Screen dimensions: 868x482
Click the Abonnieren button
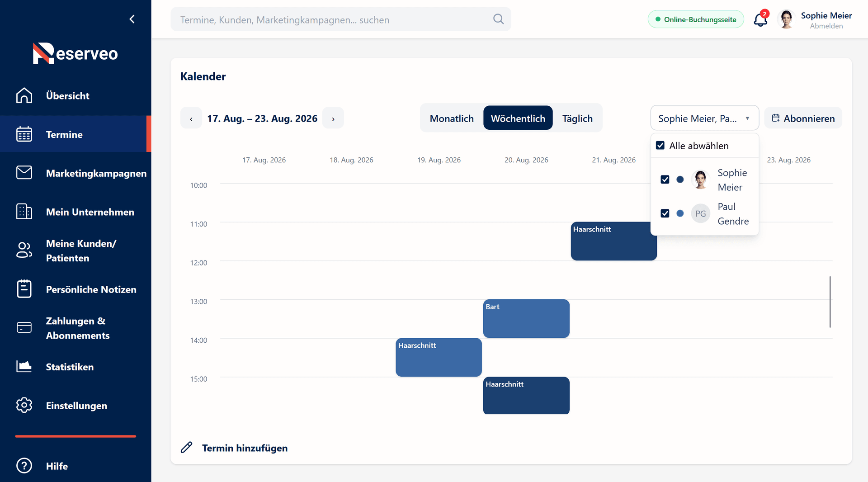[803, 118]
